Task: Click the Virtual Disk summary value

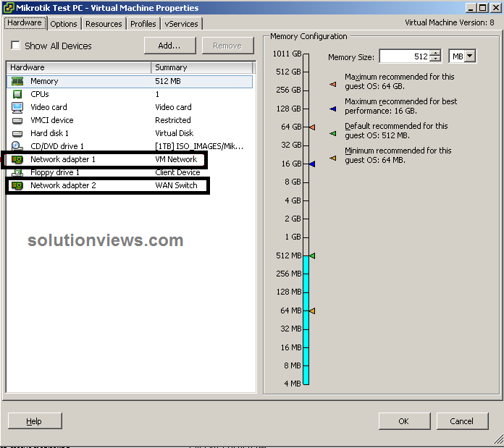Action: [x=175, y=133]
